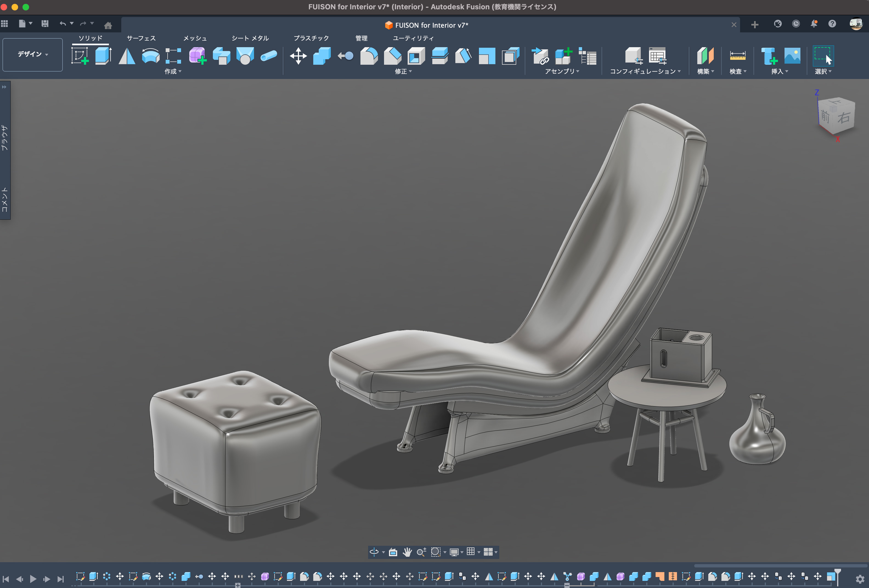This screenshot has width=869, height=588.
Task: Expand the browser panel with double arrows
Action: 4,87
